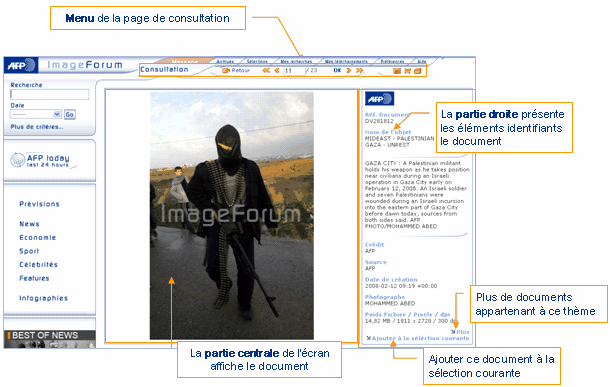Click the shopping cart icon
Image resolution: width=610 pixels, height=387 pixels.
point(407,71)
